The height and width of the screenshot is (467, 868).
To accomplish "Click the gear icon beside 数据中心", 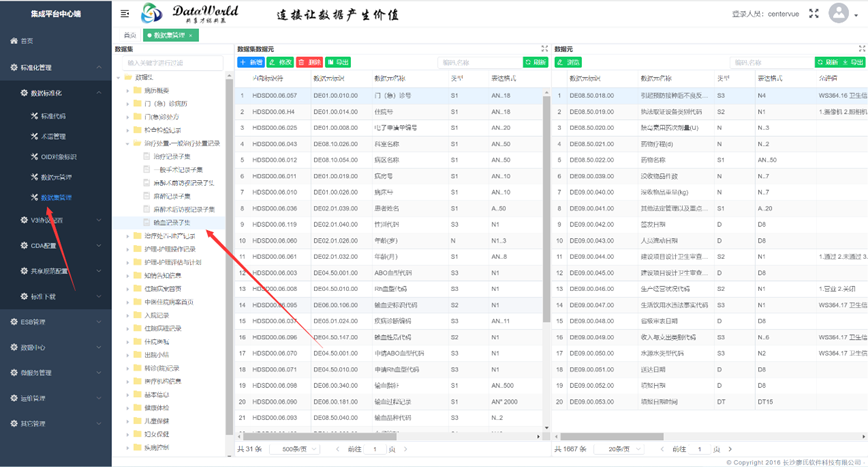I will click(14, 347).
